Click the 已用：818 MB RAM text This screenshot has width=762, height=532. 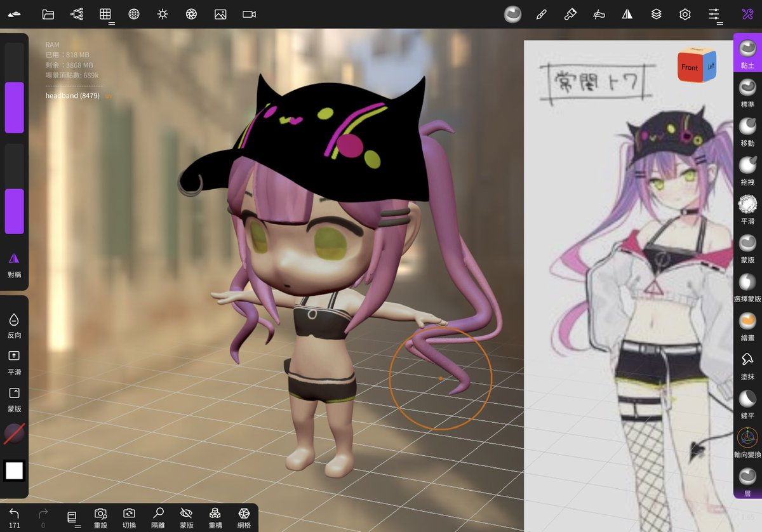pyautogui.click(x=67, y=55)
